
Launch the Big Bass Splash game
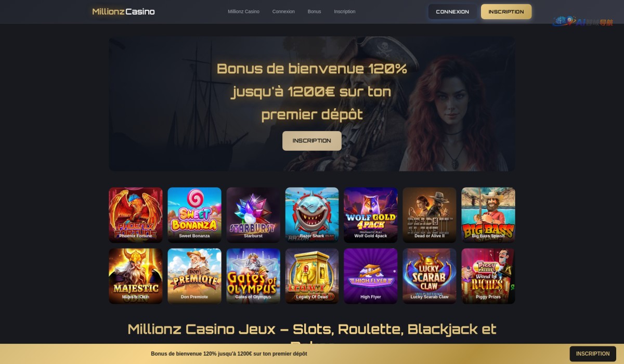click(488, 215)
